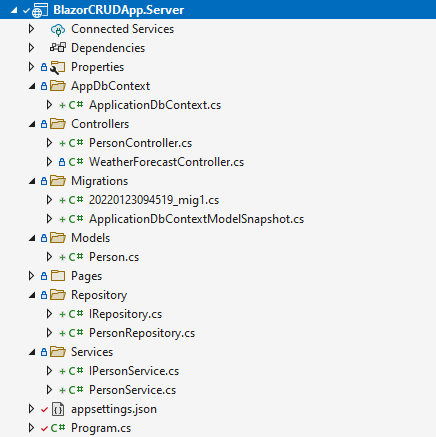Collapse the BlazorCRUDApp.Server project node
The width and height of the screenshot is (436, 437).
14,10
